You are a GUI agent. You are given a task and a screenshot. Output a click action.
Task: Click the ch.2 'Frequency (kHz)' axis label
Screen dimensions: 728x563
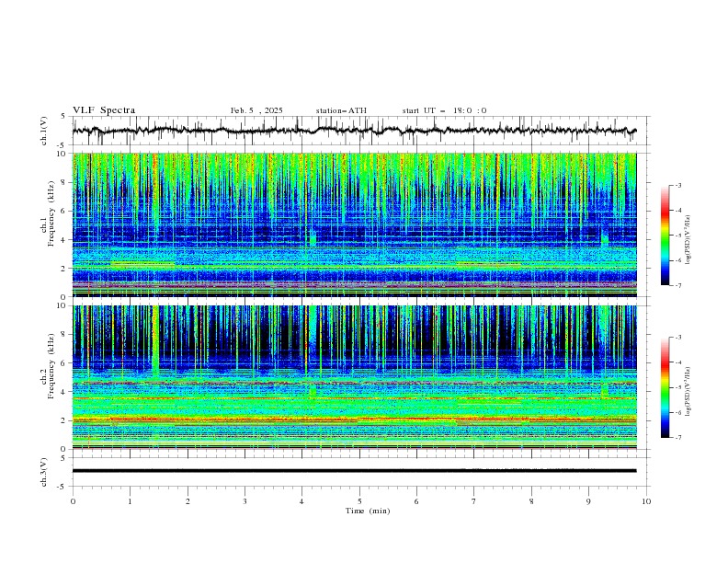51,365
